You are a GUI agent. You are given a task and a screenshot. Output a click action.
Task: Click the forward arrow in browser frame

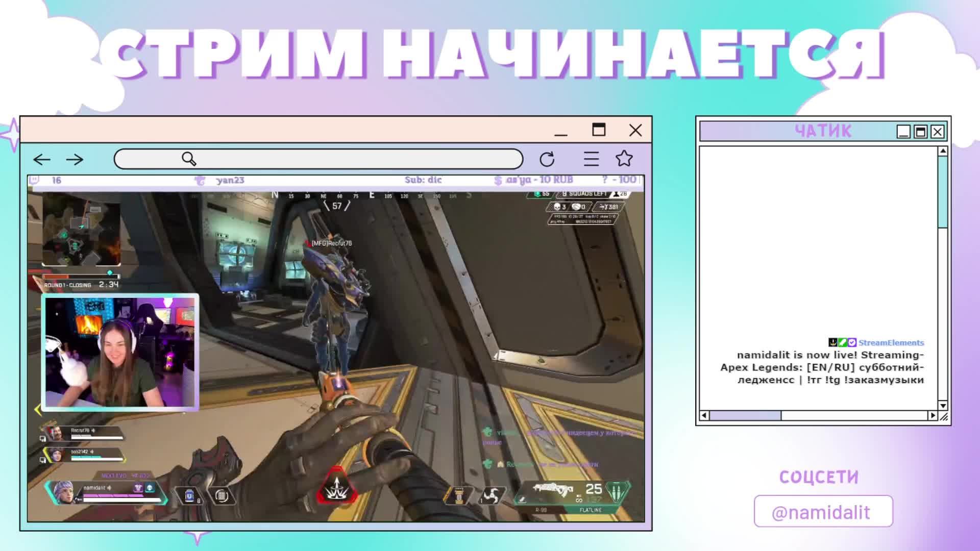pyautogui.click(x=75, y=160)
